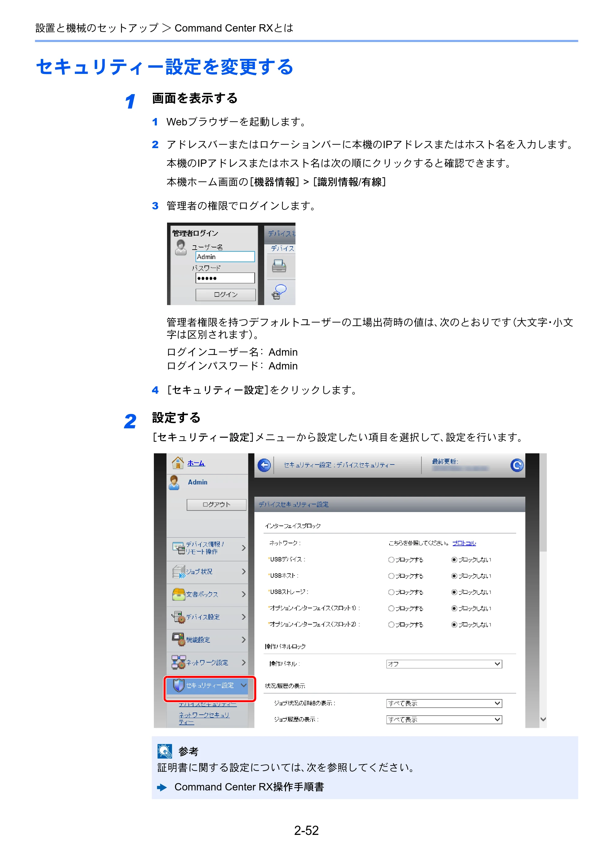Click the ログイン button
The width and height of the screenshot is (613, 868).
[226, 295]
